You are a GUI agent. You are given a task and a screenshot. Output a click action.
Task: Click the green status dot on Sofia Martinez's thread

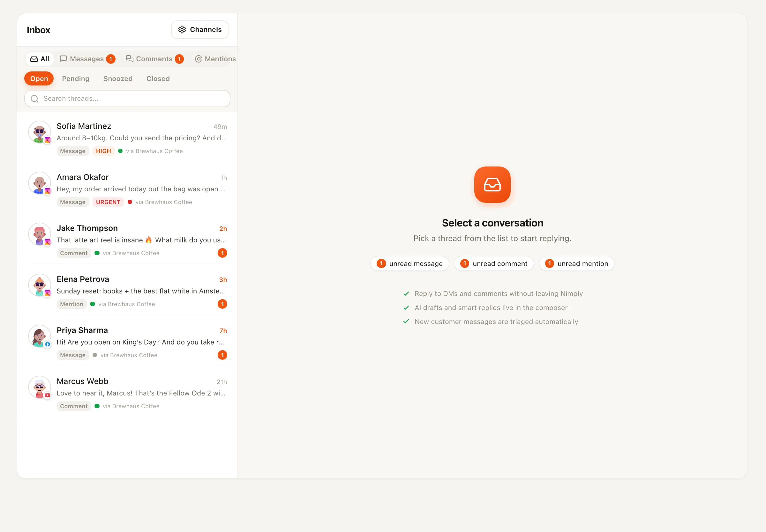tap(120, 151)
